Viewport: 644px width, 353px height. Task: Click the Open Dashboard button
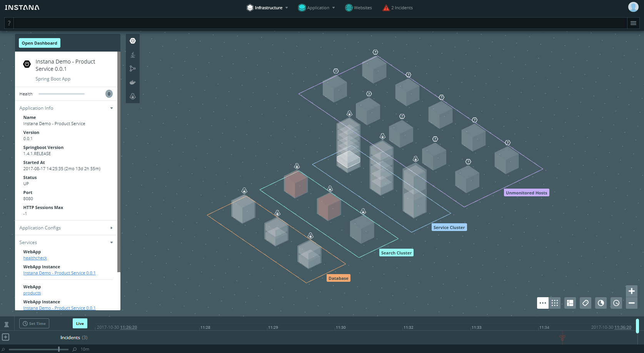(40, 43)
